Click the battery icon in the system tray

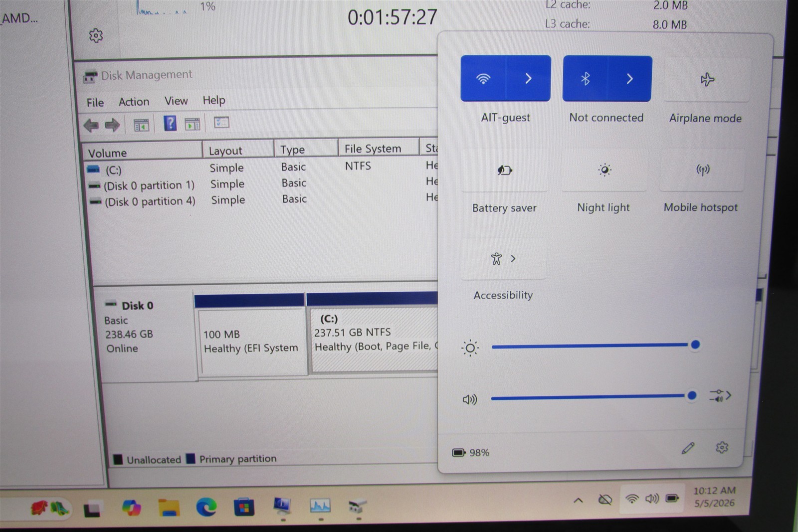[x=672, y=498]
